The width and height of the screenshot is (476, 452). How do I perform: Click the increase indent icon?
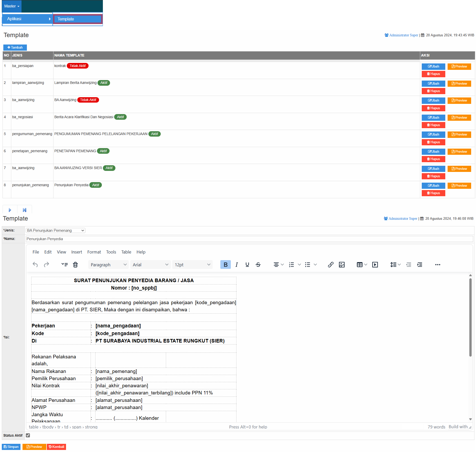pos(419,264)
